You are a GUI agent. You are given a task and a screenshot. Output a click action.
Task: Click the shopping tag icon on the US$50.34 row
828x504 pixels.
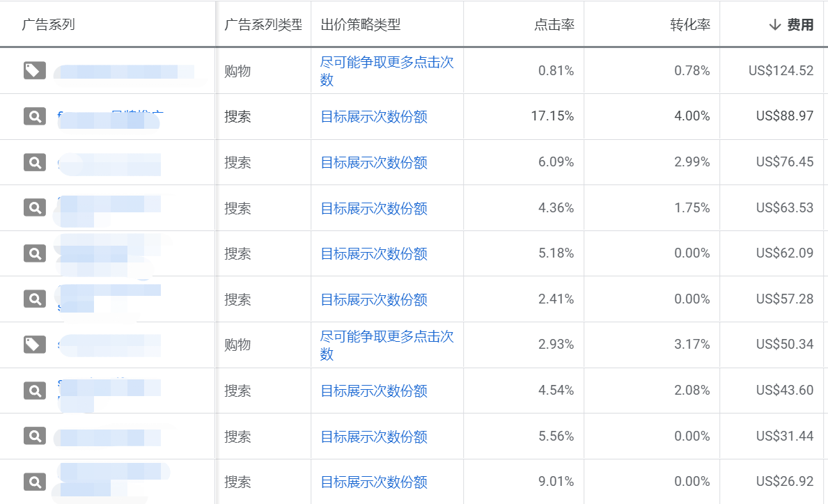click(x=33, y=344)
